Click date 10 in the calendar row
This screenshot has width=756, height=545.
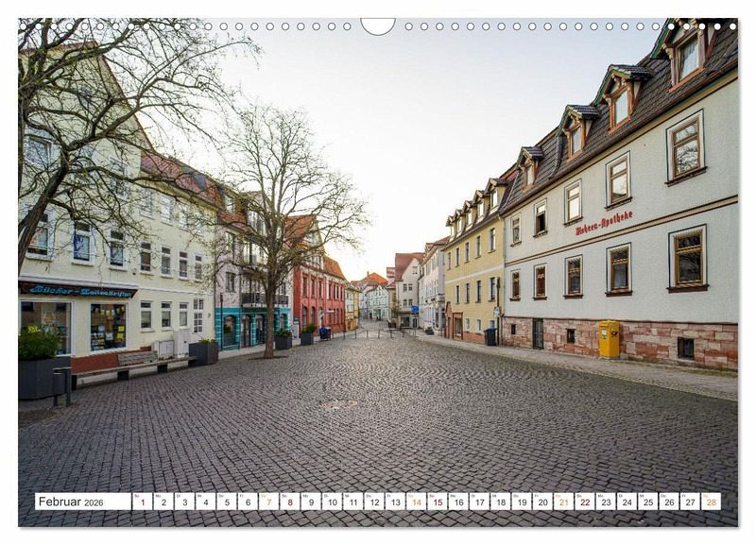coord(332,502)
